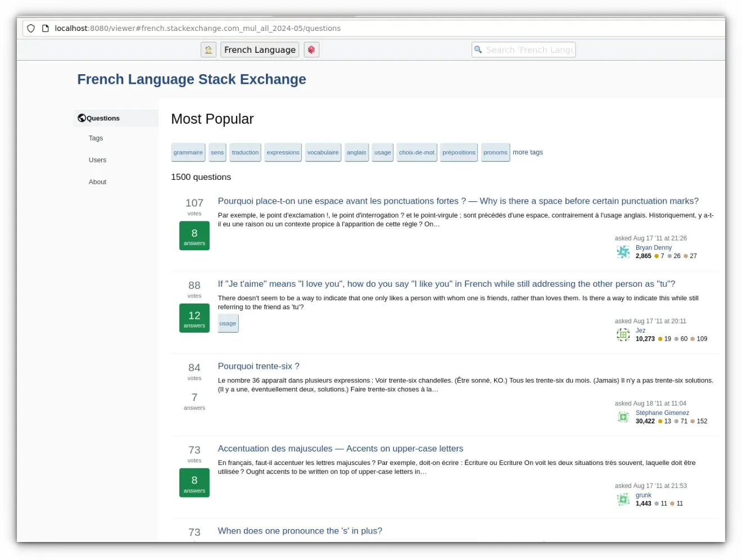Click the Most Popular heading
The image size is (742, 560).
[x=212, y=119]
